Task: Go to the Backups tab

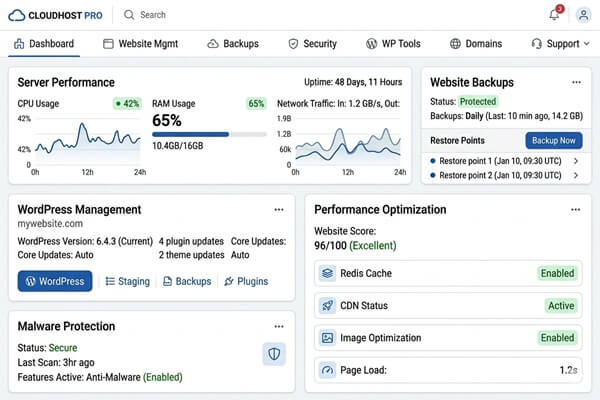Action: (233, 44)
